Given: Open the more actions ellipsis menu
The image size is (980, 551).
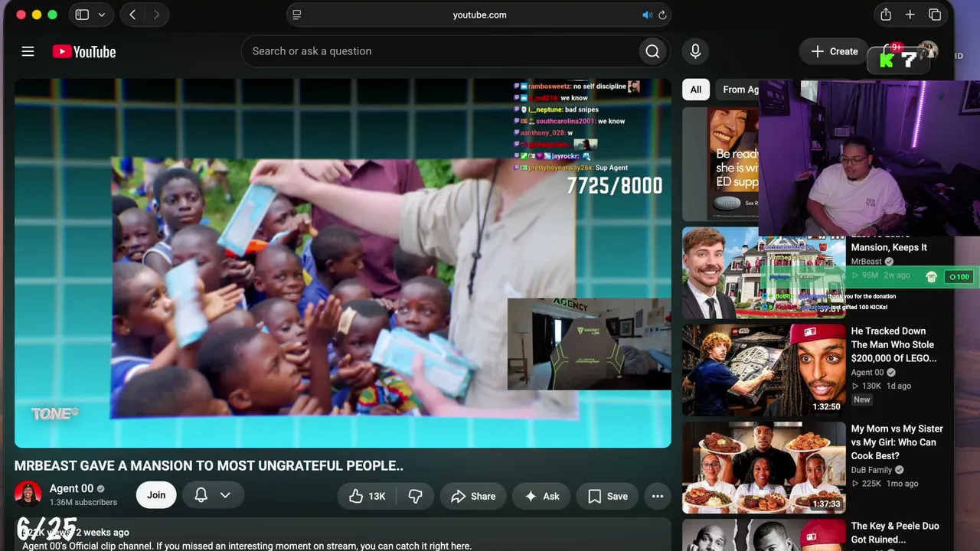Looking at the screenshot, I should [658, 496].
